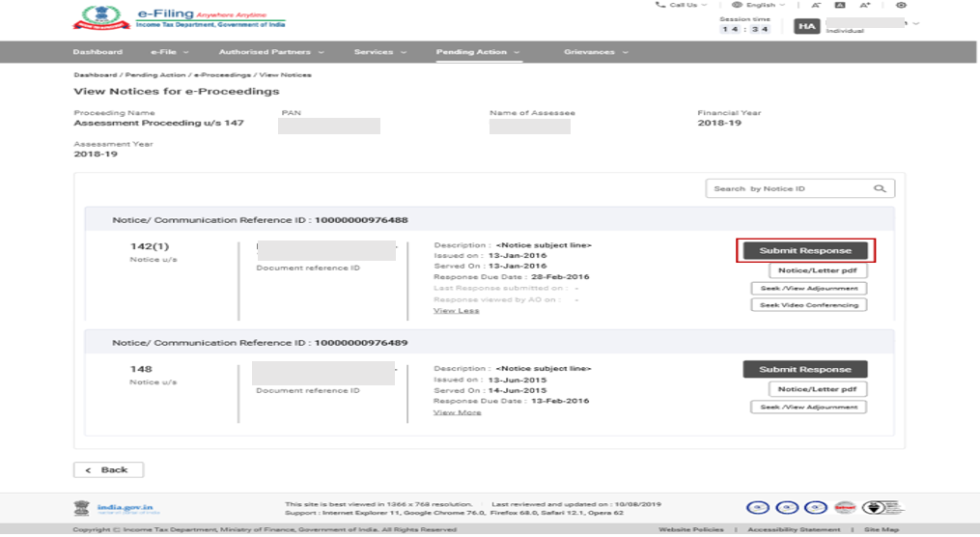Click the Back button
The width and height of the screenshot is (980, 537).
tap(108, 470)
